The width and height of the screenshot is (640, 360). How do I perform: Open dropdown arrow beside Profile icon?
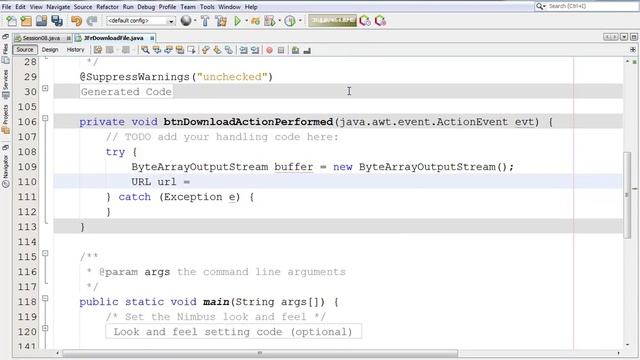click(x=280, y=21)
